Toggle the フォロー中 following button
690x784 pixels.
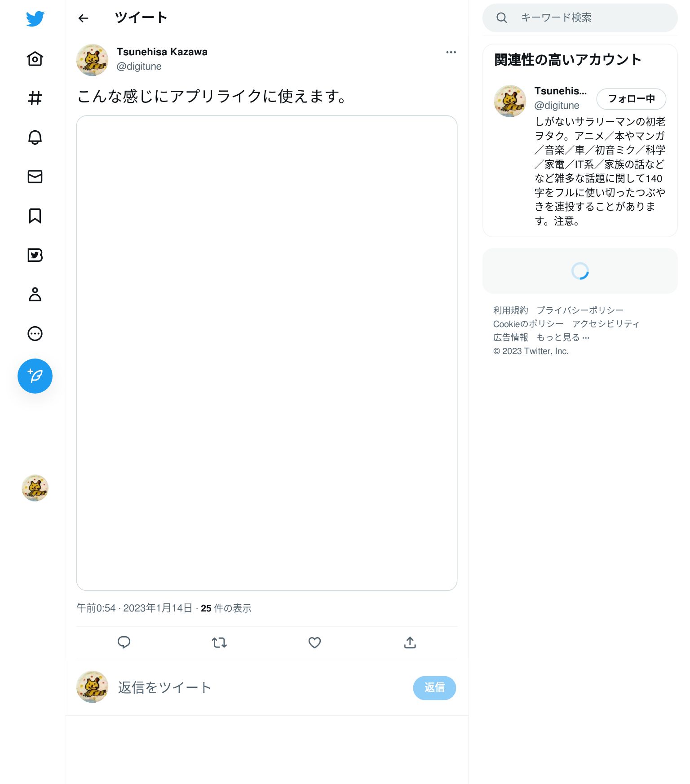631,99
